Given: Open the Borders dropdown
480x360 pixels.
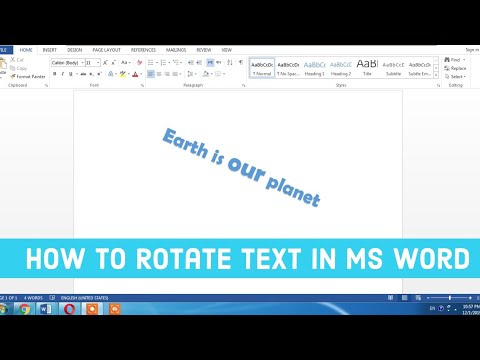Looking at the screenshot, I should pyautogui.click(x=224, y=74).
